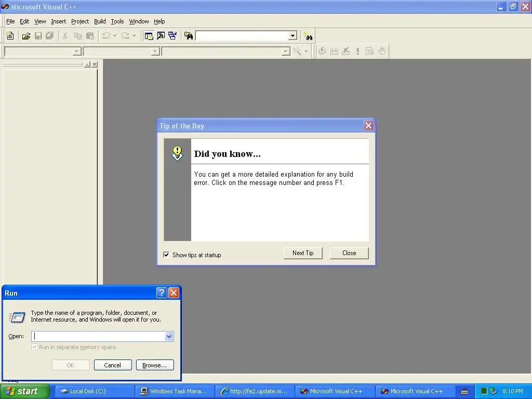The height and width of the screenshot is (399, 532).
Task: Open the Help menu
Action: tap(159, 21)
